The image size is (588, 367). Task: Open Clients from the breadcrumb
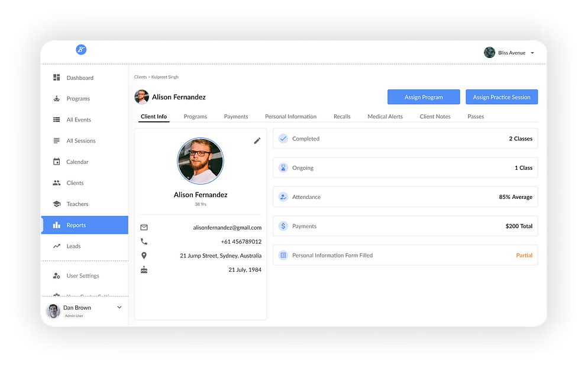[140, 77]
